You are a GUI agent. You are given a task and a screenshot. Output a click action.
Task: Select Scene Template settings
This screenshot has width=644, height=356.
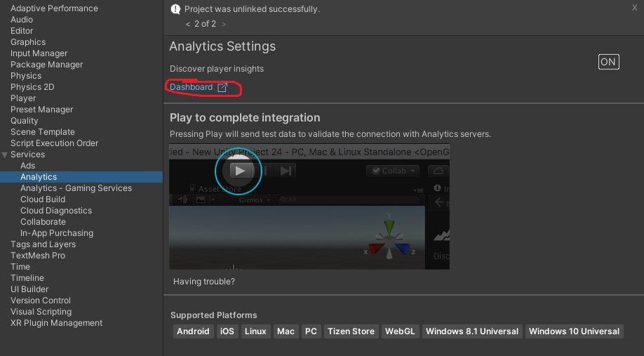[x=43, y=132]
